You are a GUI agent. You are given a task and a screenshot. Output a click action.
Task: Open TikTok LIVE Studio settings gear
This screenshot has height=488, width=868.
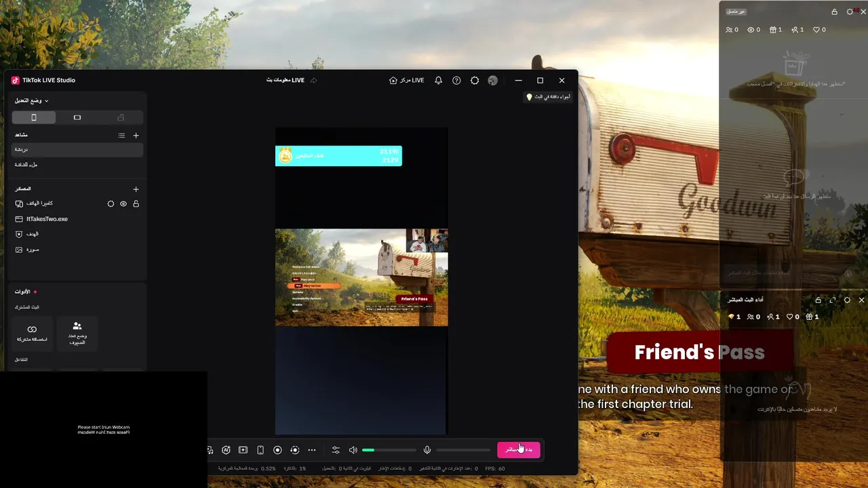475,80
